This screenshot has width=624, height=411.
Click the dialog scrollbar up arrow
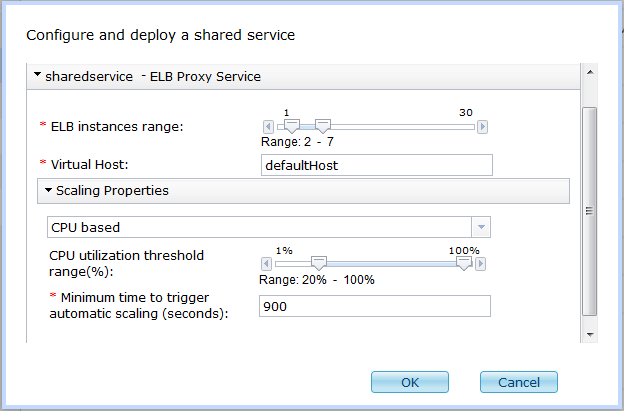click(x=590, y=72)
